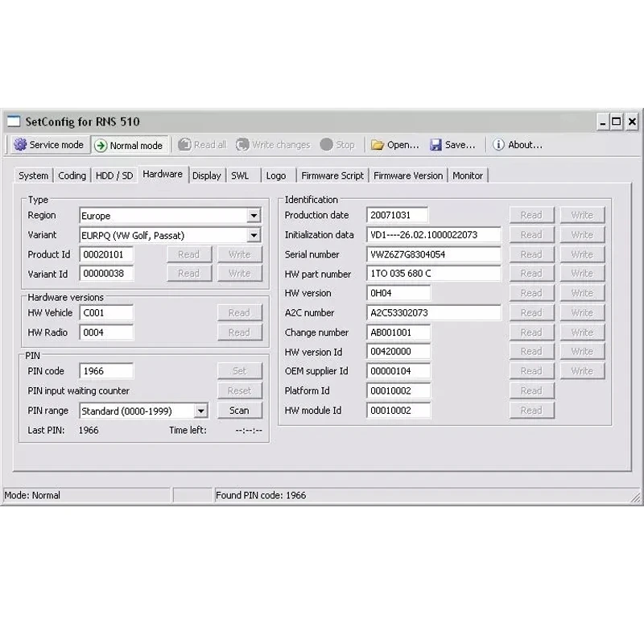Switch to Service mode

pos(49,145)
